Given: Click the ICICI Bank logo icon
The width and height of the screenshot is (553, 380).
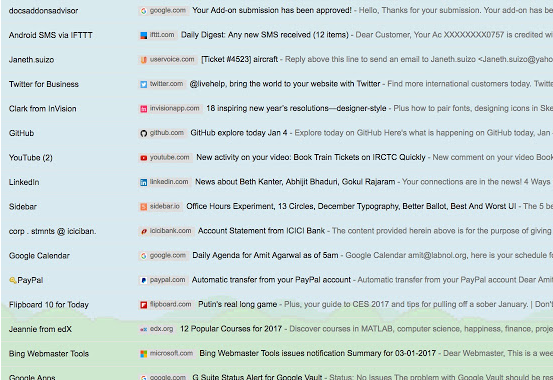Looking at the screenshot, I should point(144,231).
